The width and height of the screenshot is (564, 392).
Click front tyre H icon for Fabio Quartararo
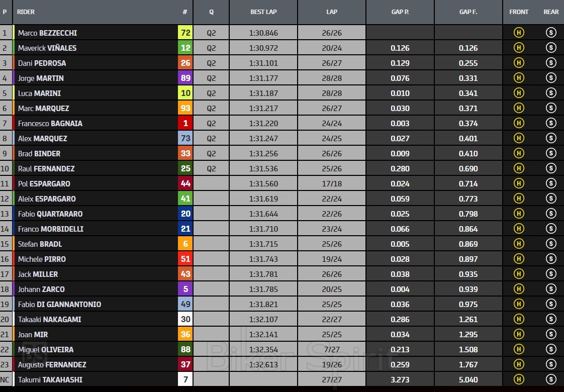tap(518, 214)
